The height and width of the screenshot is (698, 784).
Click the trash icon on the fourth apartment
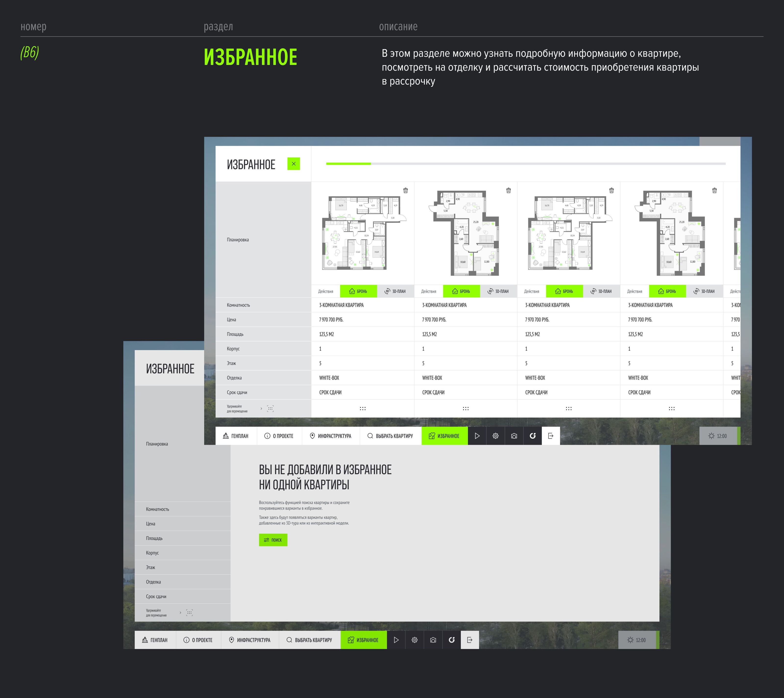pyautogui.click(x=714, y=190)
